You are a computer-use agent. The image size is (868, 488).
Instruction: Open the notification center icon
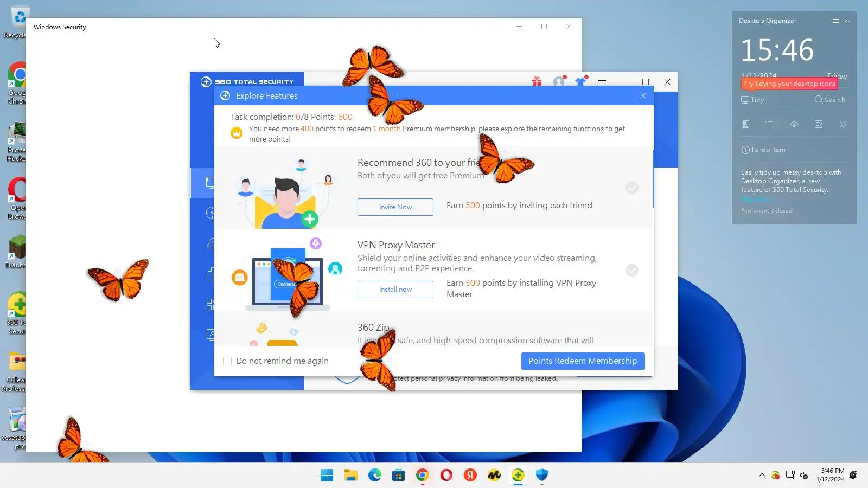(853, 475)
